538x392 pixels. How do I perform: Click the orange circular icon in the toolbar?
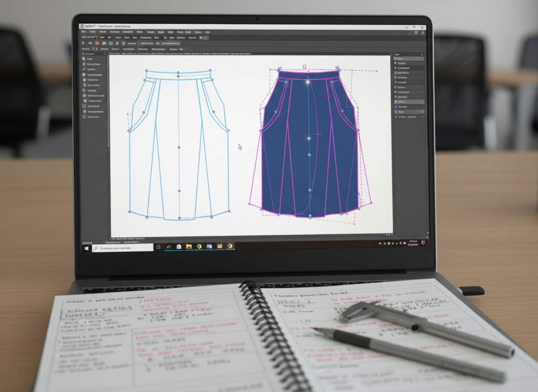click(97, 43)
